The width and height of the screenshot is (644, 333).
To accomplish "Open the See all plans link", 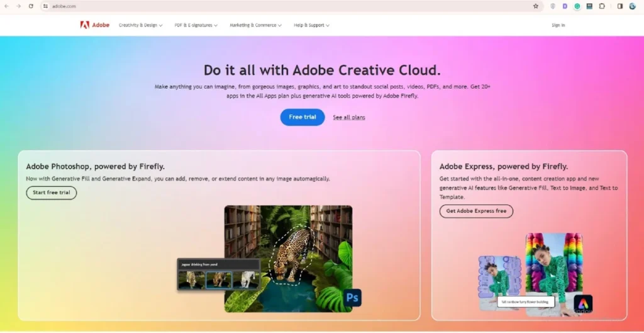I will click(x=349, y=118).
